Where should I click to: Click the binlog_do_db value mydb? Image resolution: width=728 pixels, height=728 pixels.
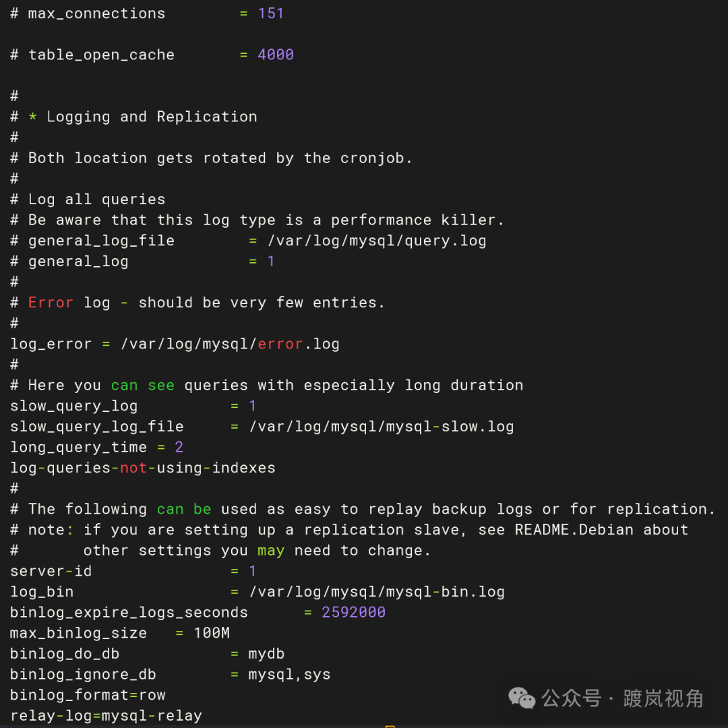266,654
